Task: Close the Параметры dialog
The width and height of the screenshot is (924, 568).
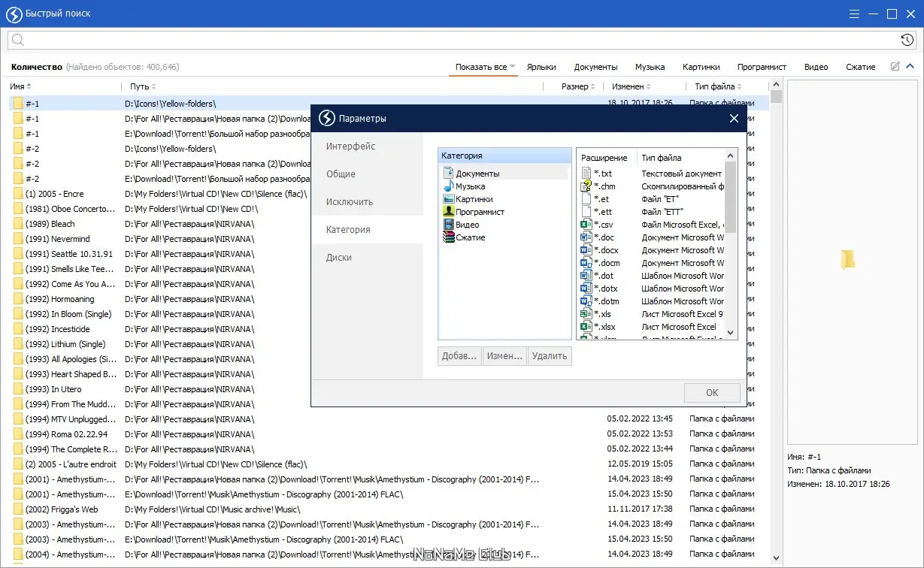Action: point(734,119)
